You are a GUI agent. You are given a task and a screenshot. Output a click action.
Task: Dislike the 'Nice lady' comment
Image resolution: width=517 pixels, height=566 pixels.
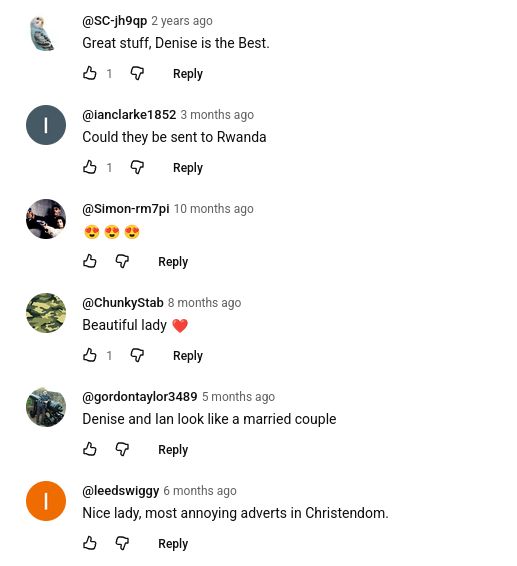[x=122, y=543]
